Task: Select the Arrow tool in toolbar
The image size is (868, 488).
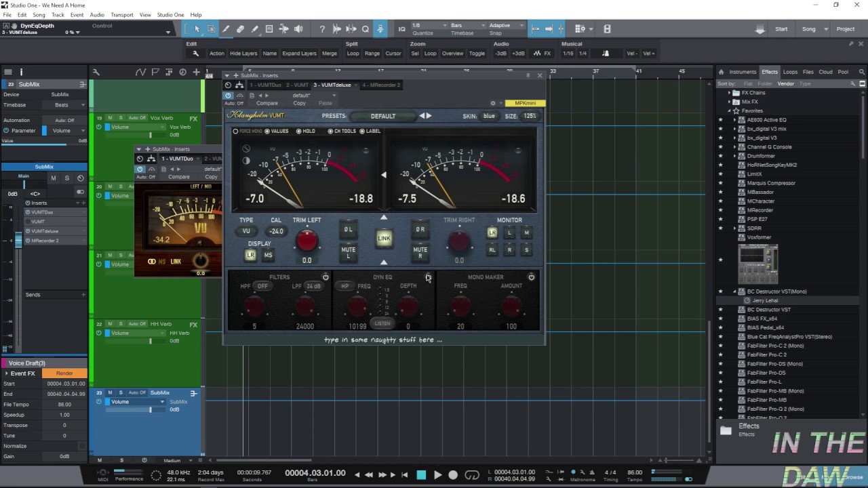Action: click(x=197, y=29)
